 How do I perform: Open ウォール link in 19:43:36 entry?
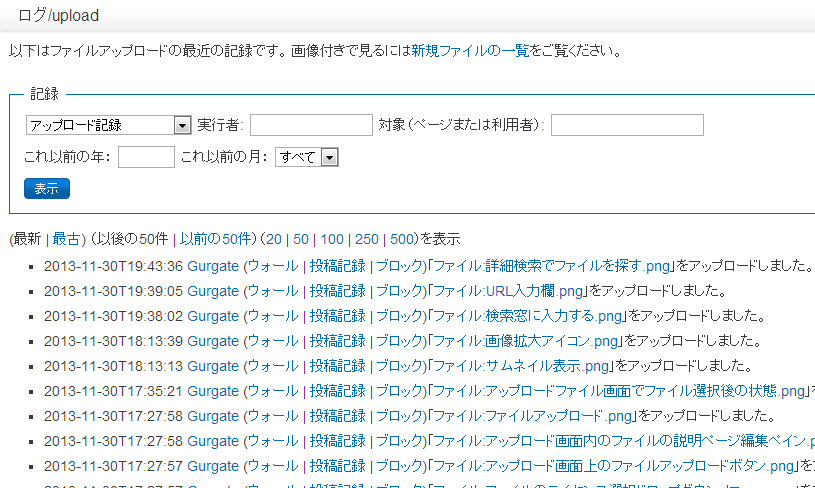tap(273, 266)
